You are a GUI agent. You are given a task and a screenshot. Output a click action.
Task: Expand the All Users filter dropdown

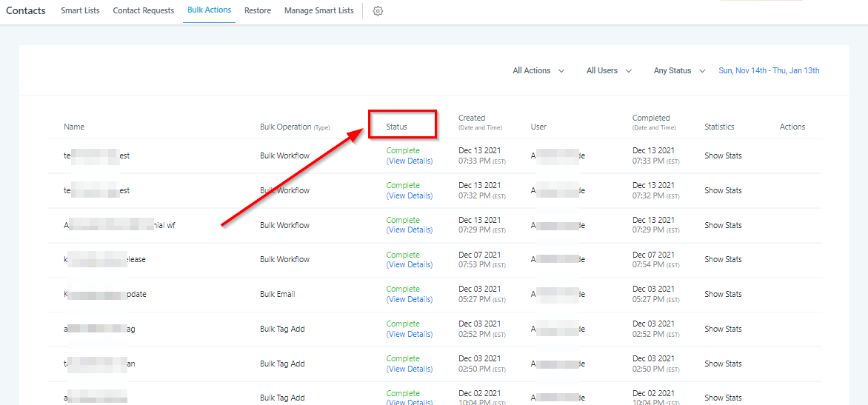pos(609,71)
